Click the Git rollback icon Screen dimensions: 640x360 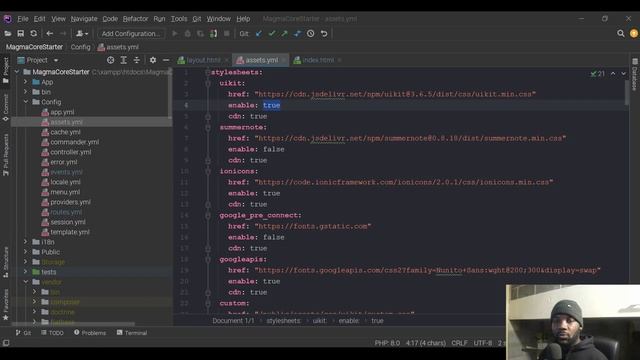pos(324,33)
